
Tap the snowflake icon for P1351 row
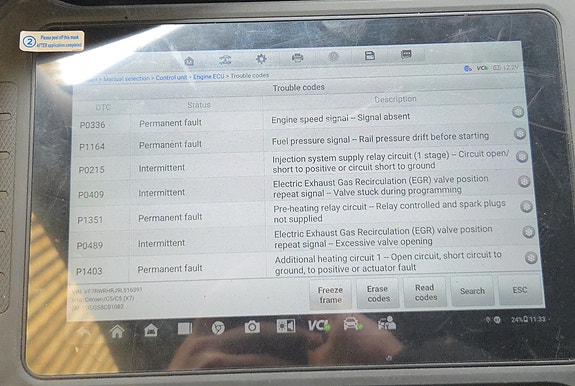(526, 206)
